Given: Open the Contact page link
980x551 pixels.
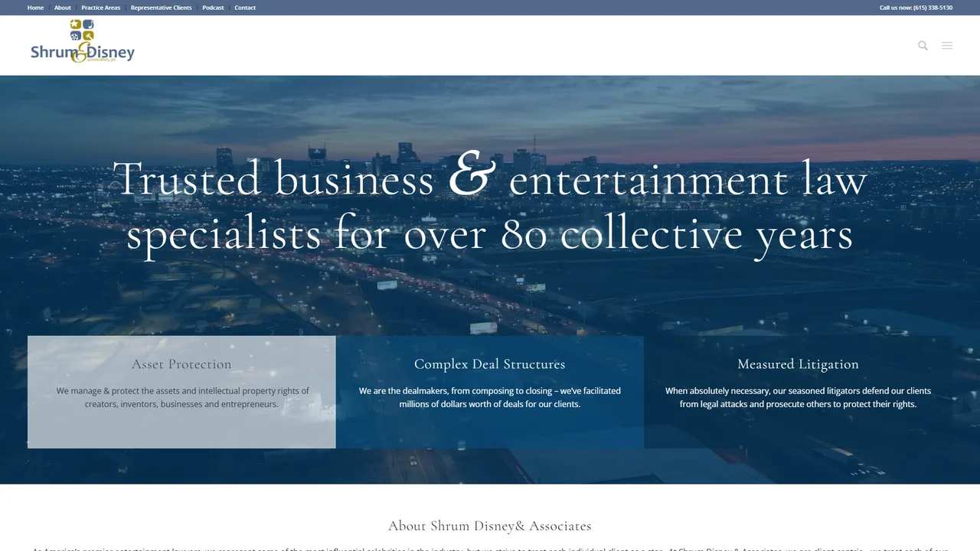Looking at the screenshot, I should (x=245, y=8).
